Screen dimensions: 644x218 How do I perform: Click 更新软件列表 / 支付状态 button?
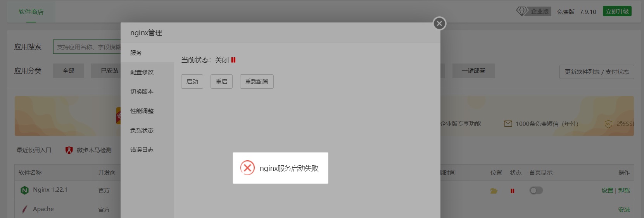pos(597,72)
